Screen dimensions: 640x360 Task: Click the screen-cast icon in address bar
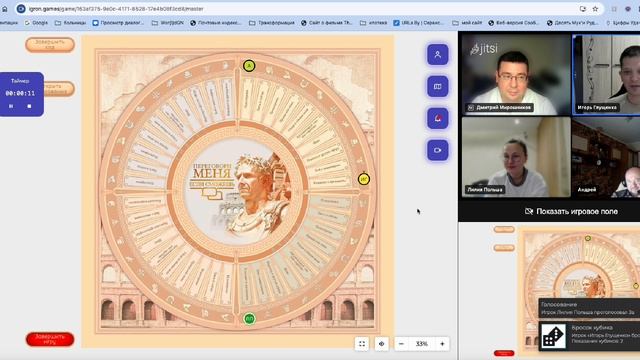tap(582, 9)
